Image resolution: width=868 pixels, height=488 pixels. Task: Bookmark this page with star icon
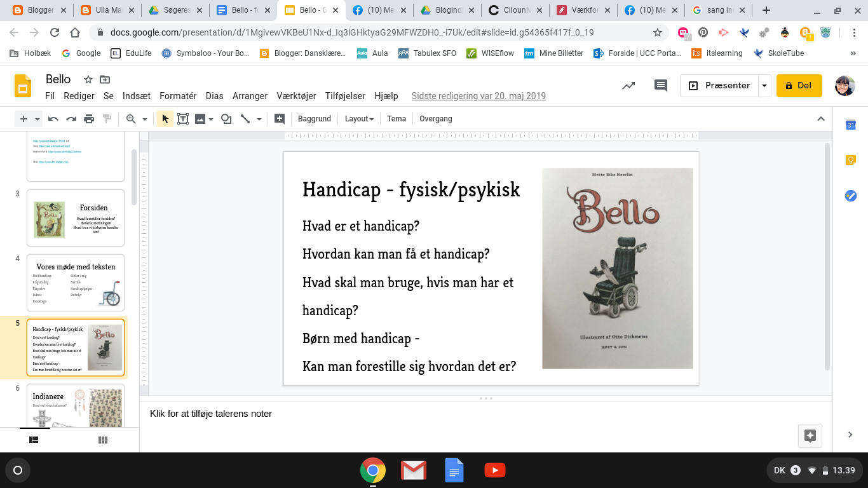658,32
